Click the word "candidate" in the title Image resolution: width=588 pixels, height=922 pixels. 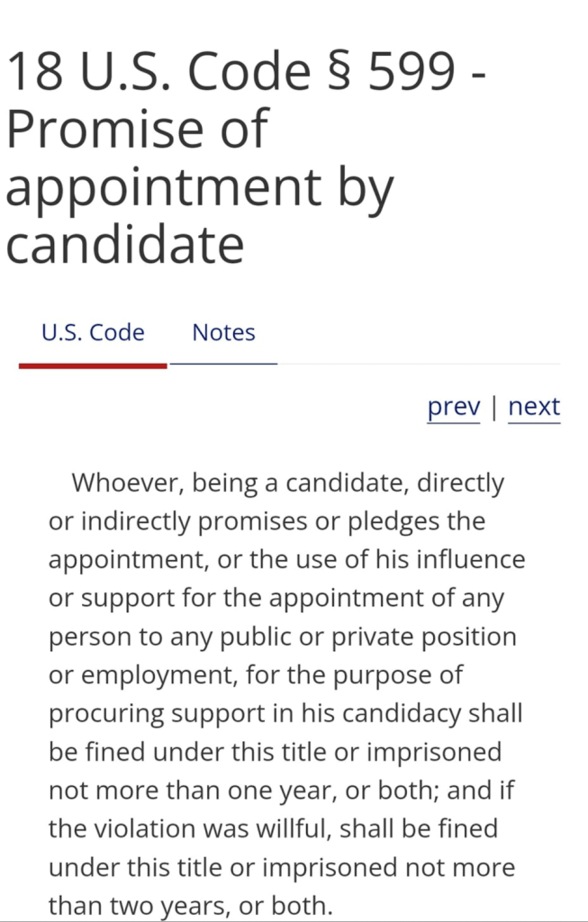[x=125, y=243]
